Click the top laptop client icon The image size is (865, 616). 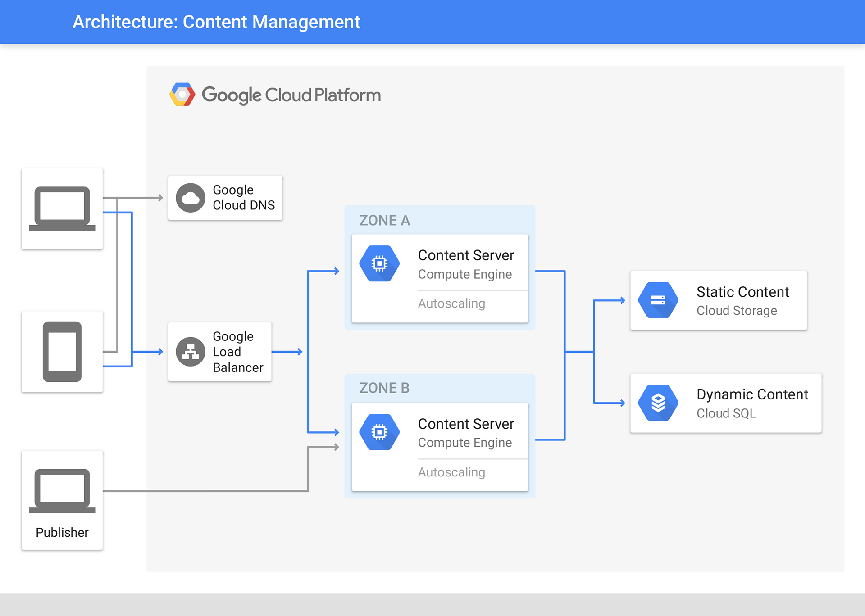[x=62, y=208]
